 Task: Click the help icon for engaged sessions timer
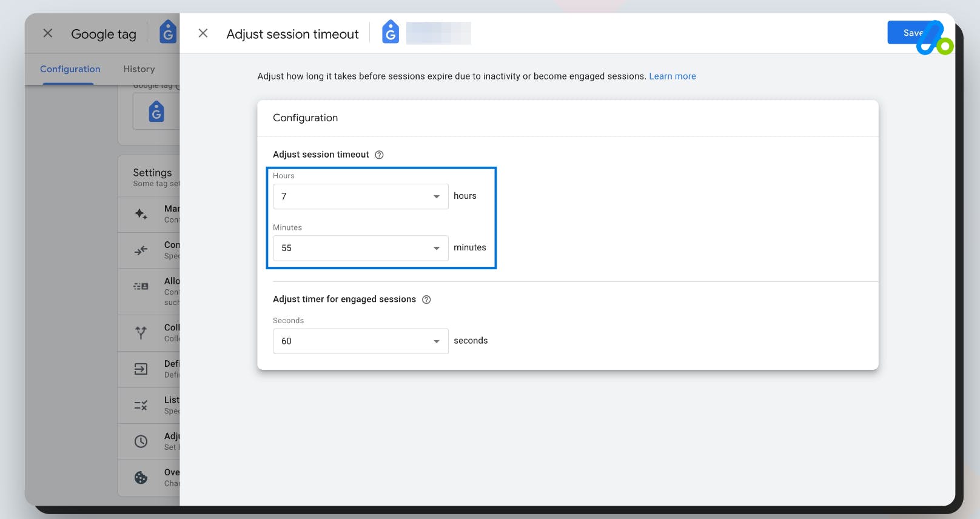tap(426, 299)
